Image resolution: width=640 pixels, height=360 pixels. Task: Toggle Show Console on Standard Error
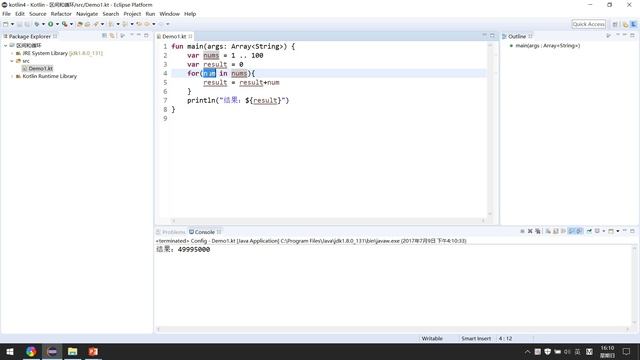pos(579,231)
